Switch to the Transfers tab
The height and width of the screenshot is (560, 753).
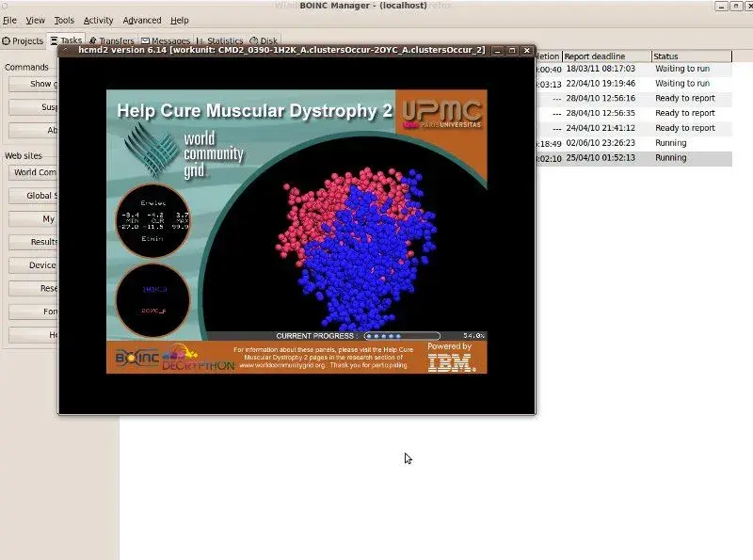coord(111,40)
